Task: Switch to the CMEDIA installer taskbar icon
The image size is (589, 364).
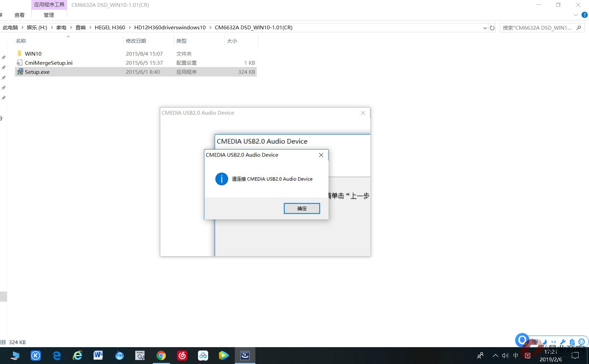Action: point(245,356)
